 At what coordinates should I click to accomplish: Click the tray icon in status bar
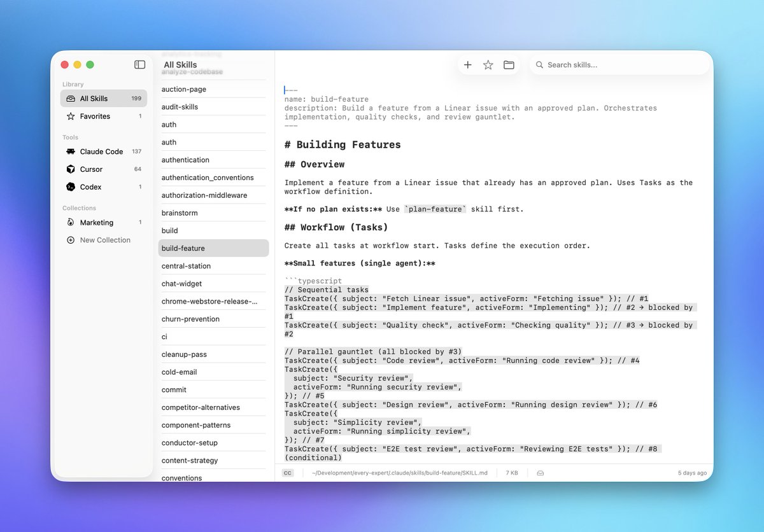pyautogui.click(x=541, y=473)
